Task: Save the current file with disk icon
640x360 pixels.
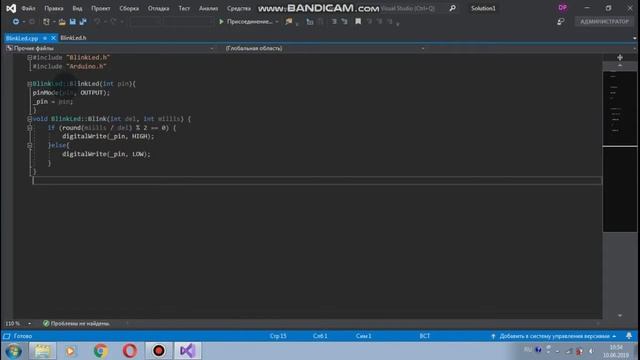Action: tap(73, 22)
